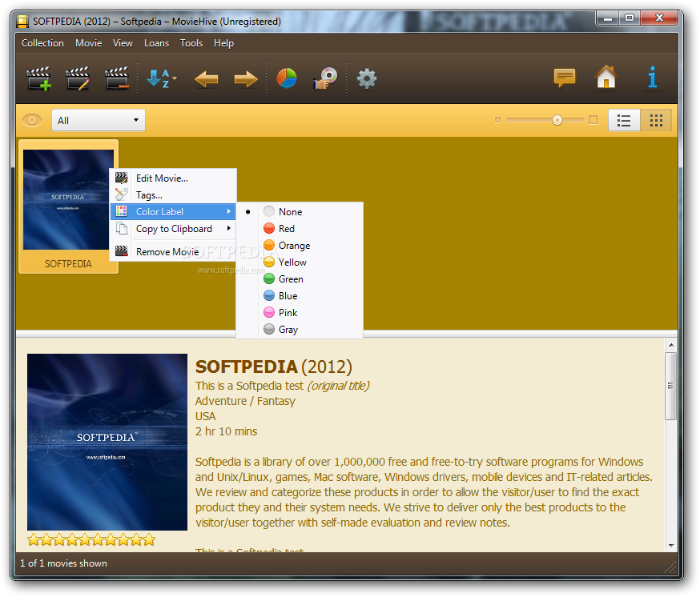Go to previous movie with left arrow

coord(207,79)
